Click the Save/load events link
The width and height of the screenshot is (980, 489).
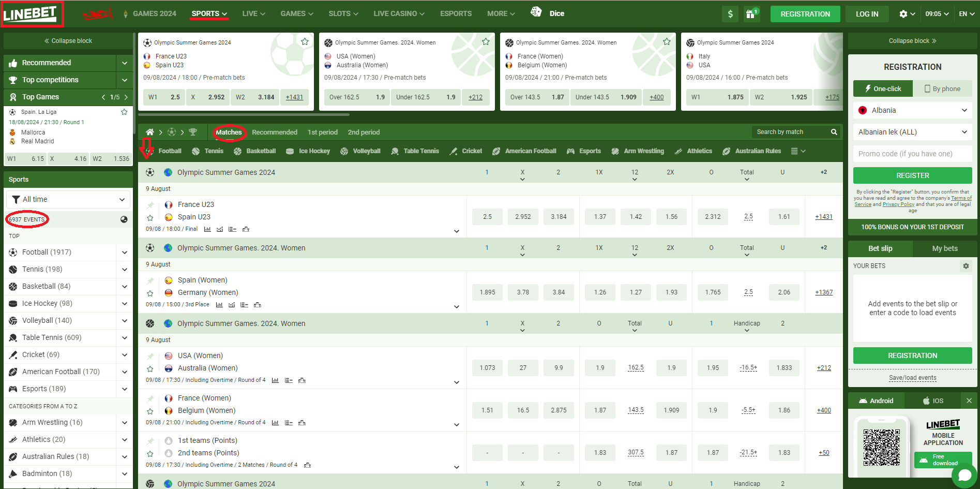click(x=912, y=378)
